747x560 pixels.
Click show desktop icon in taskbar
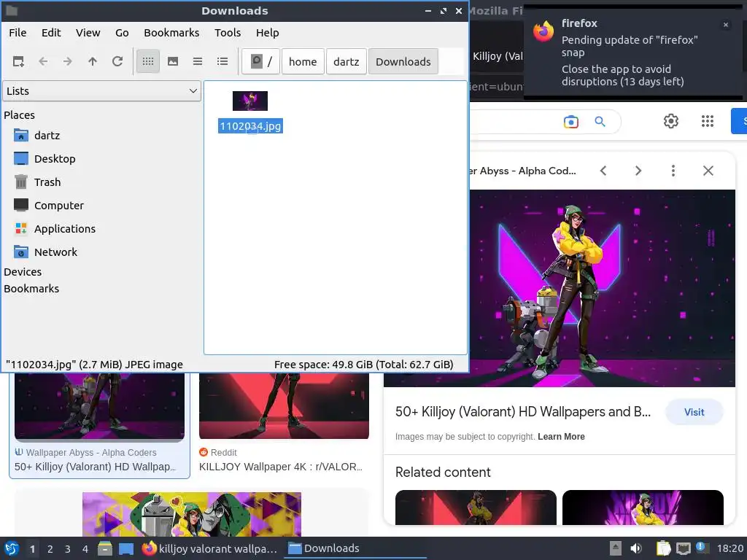125,548
